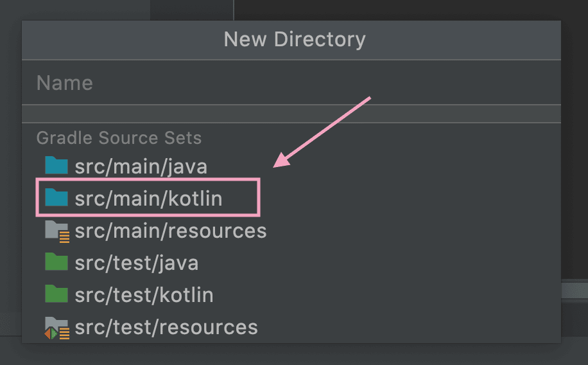Click the green folder icon beside src/test/kotlin
The image size is (588, 365).
pyautogui.click(x=56, y=294)
